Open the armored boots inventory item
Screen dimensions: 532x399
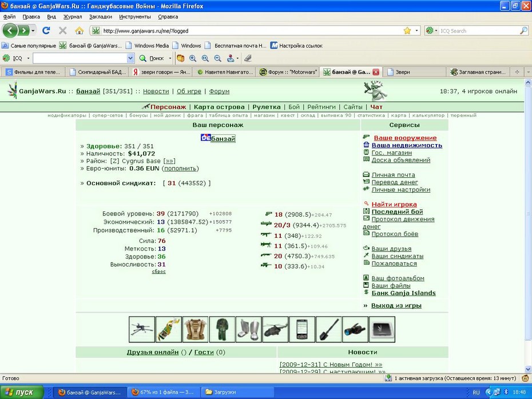[248, 329]
